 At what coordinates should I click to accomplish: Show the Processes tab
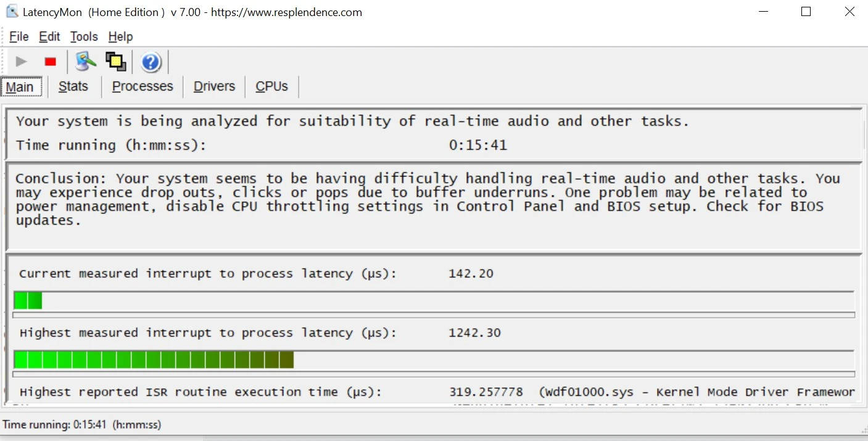pyautogui.click(x=143, y=87)
